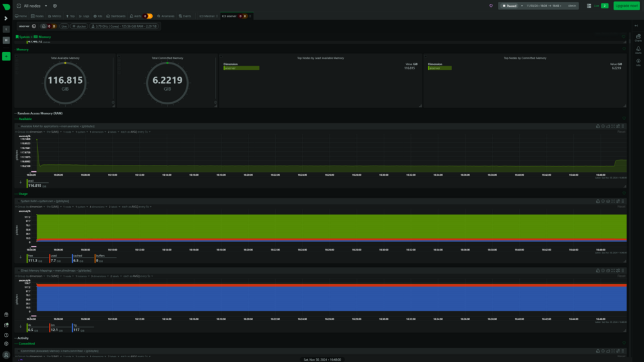The width and height of the screenshot is (644, 362).
Task: Open chart settings sliders icon on Available RAM chart
Action: tap(618, 126)
